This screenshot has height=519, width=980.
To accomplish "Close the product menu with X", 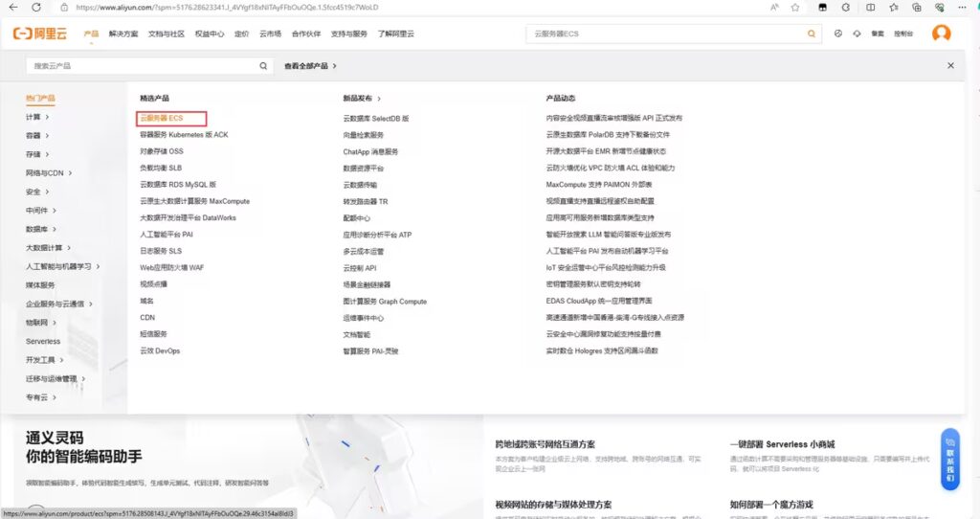I will tap(950, 66).
